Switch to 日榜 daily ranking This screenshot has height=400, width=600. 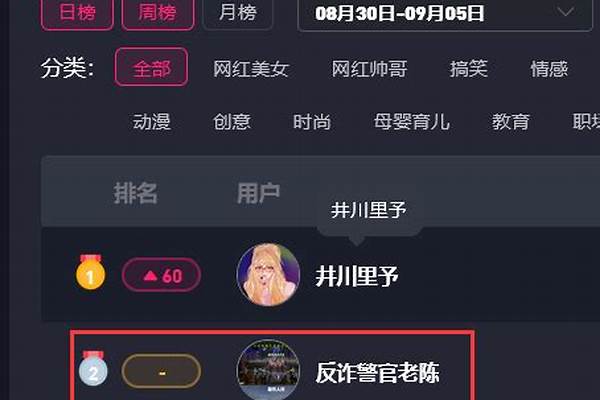pos(77,14)
